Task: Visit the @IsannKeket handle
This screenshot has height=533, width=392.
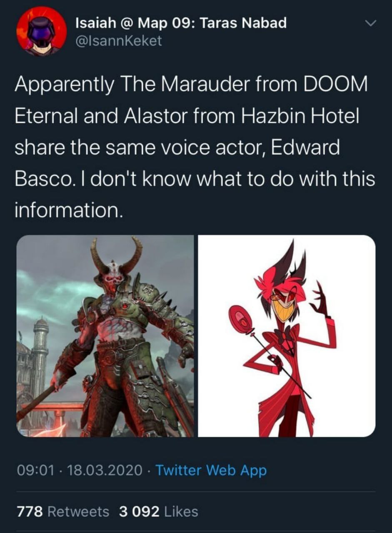Action: 119,41
